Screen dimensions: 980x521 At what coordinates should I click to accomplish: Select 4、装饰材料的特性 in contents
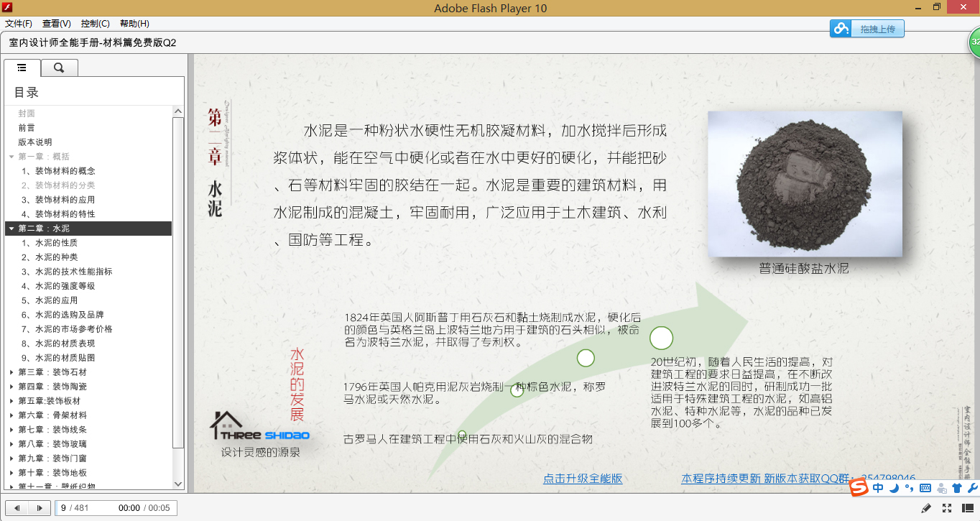[58, 214]
